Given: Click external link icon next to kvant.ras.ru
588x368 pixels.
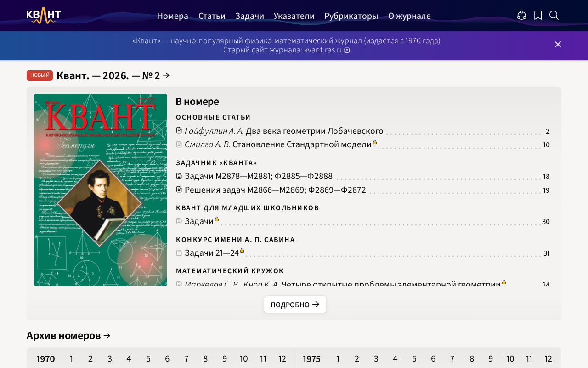Looking at the screenshot, I should [x=347, y=51].
